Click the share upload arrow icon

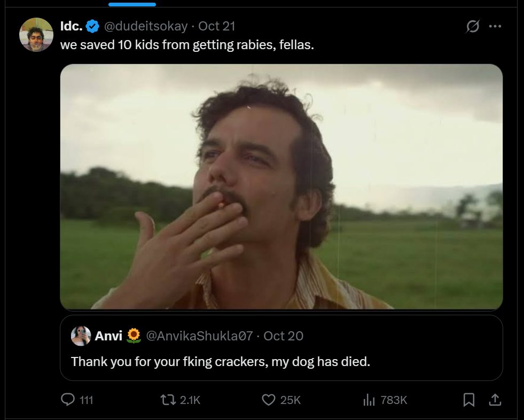point(495,399)
